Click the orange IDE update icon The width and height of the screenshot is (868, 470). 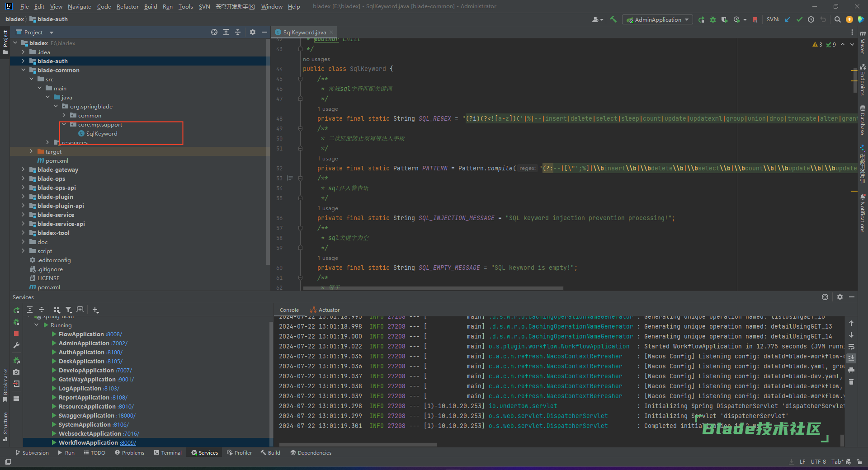[x=849, y=19]
